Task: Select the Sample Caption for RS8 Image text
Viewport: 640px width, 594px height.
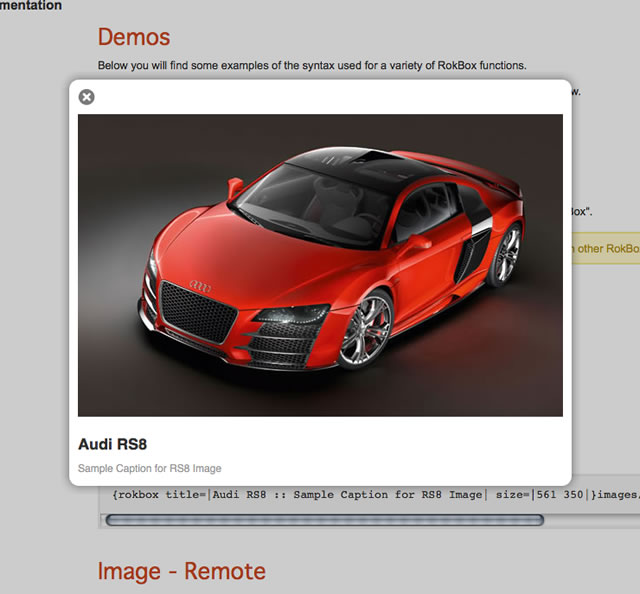Action: 149,468
